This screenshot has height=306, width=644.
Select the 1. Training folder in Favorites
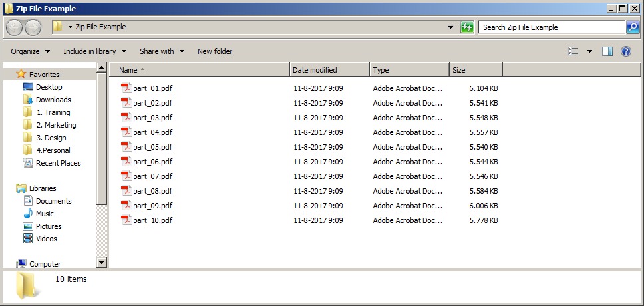tap(53, 112)
